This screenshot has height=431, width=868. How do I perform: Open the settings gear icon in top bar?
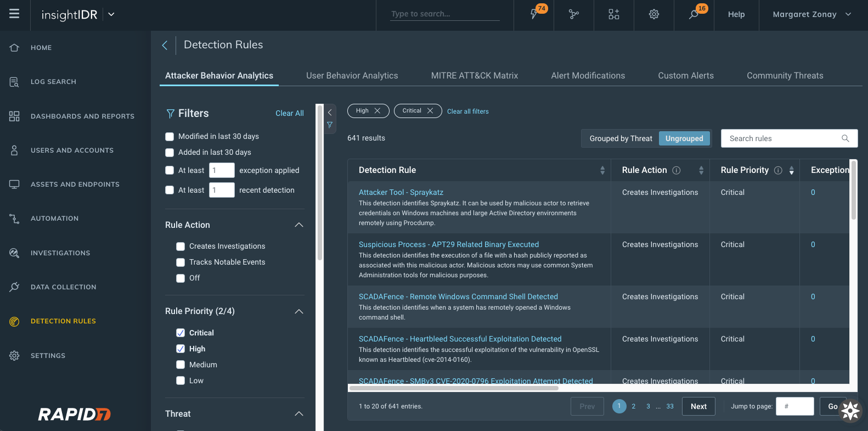(653, 14)
